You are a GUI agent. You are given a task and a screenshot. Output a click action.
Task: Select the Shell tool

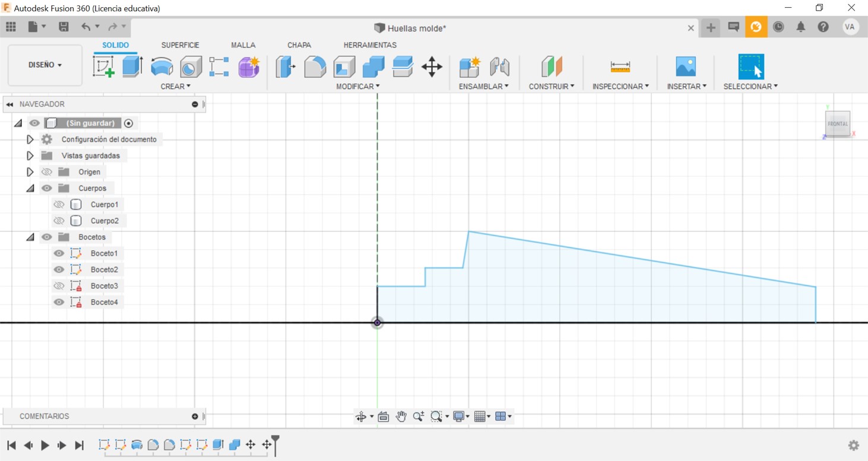pos(344,66)
